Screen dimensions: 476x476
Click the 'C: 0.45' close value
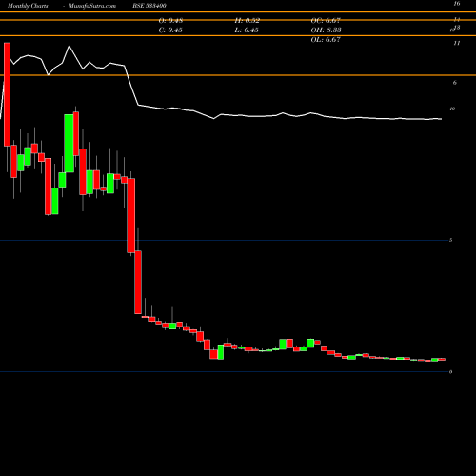(170, 30)
